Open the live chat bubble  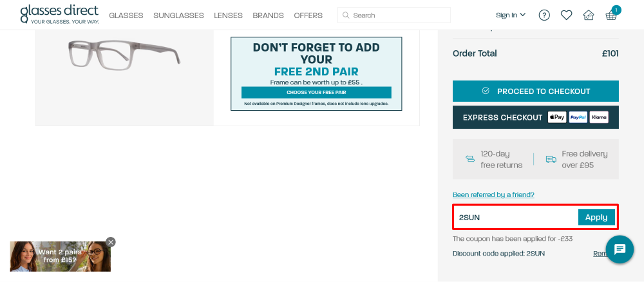(620, 249)
